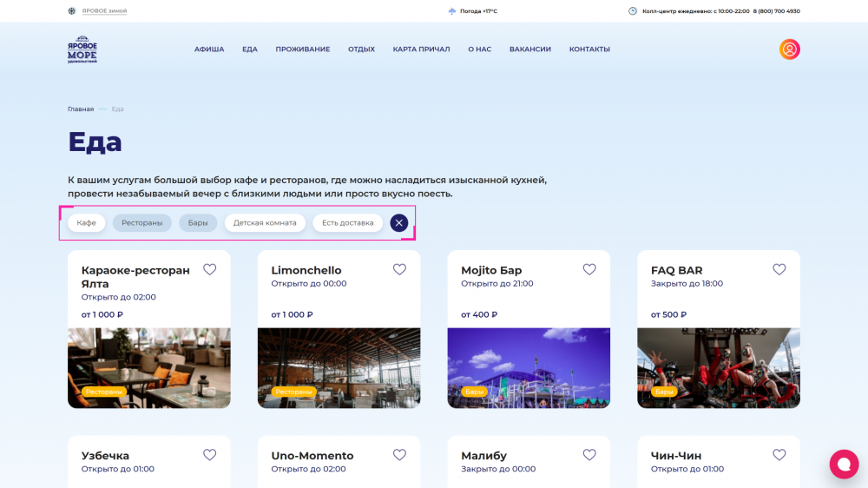This screenshot has height=488, width=868.
Task: Toggle the Кафе filter chip
Action: tap(87, 223)
